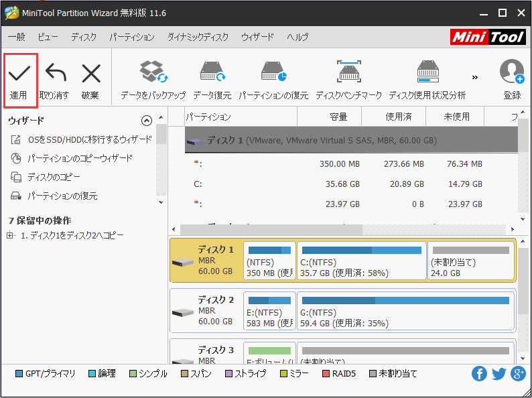Start パーティションの復元 from the toolbar
This screenshot has width=532, height=398.
point(273,72)
